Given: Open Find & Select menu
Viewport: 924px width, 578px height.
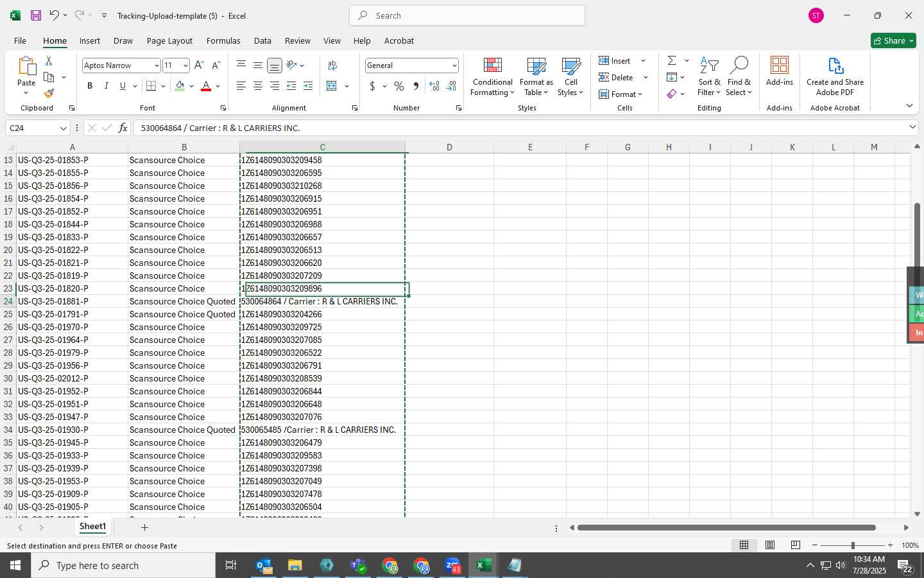Looking at the screenshot, I should pyautogui.click(x=739, y=77).
